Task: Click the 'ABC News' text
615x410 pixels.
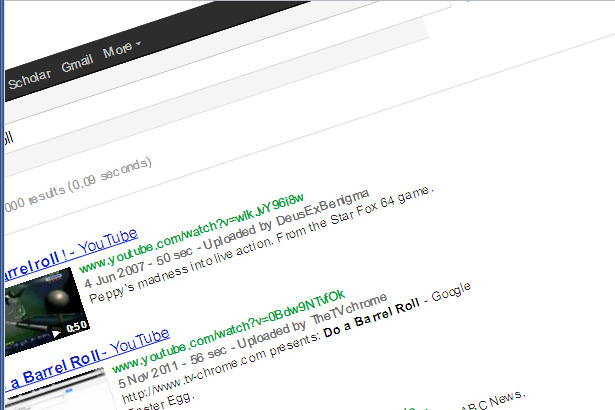Action: [x=493, y=400]
